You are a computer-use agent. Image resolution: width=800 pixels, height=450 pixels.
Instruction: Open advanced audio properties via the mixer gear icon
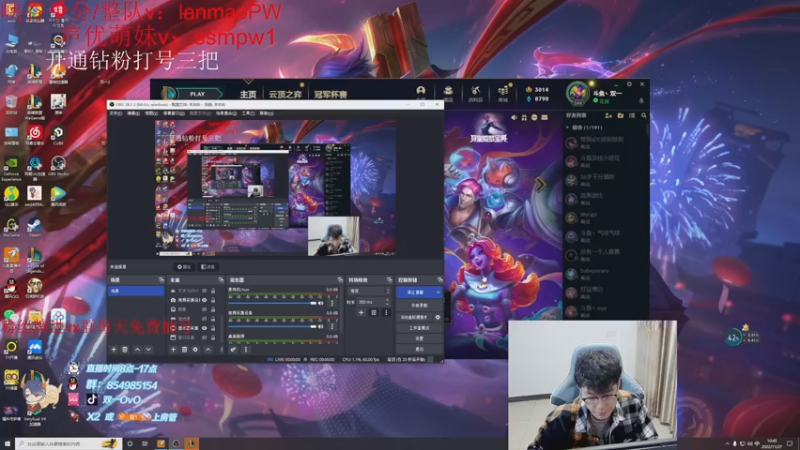[233, 349]
